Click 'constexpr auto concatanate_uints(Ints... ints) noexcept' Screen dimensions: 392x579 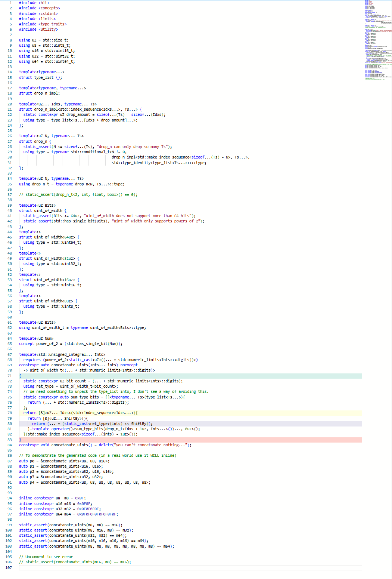click(x=78, y=365)
